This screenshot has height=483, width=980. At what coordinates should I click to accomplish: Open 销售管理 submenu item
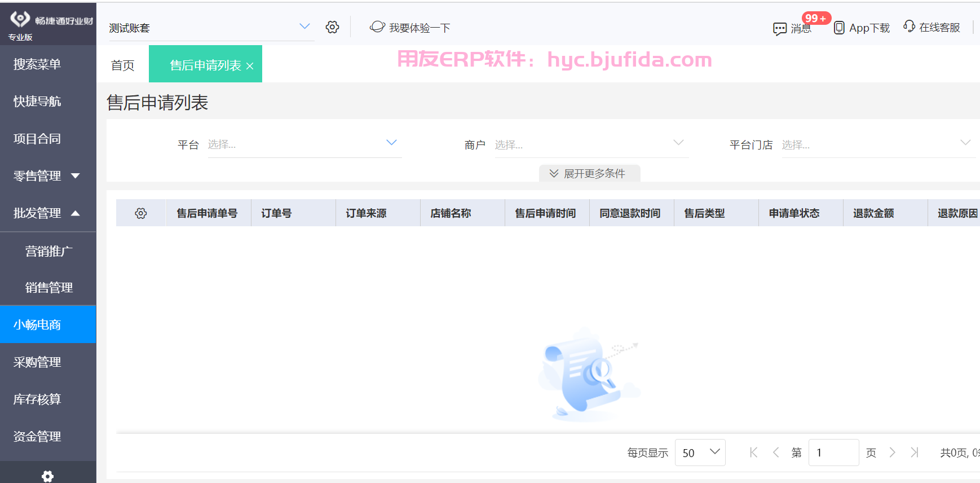coord(48,288)
